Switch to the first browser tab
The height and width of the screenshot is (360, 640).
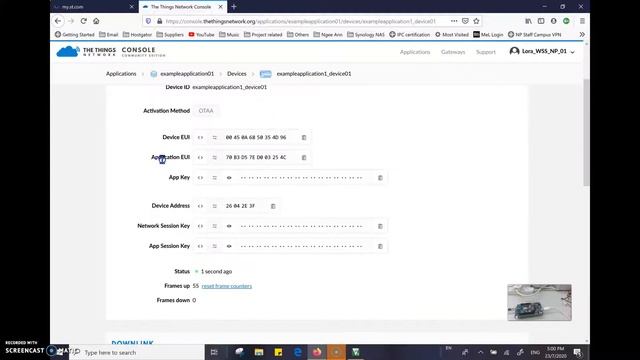point(93,7)
